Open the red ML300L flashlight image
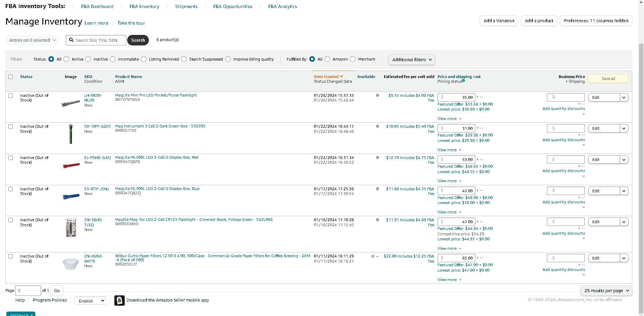Viewport: 644px width, 316px height. click(71, 165)
